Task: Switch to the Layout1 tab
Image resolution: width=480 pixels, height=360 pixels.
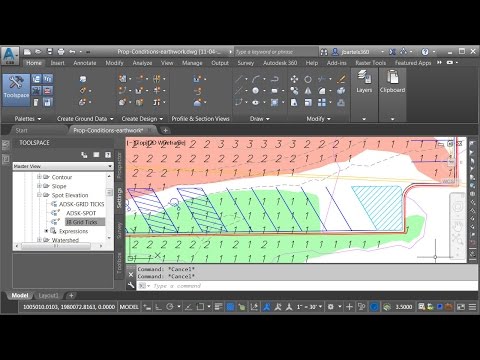Action: point(48,295)
